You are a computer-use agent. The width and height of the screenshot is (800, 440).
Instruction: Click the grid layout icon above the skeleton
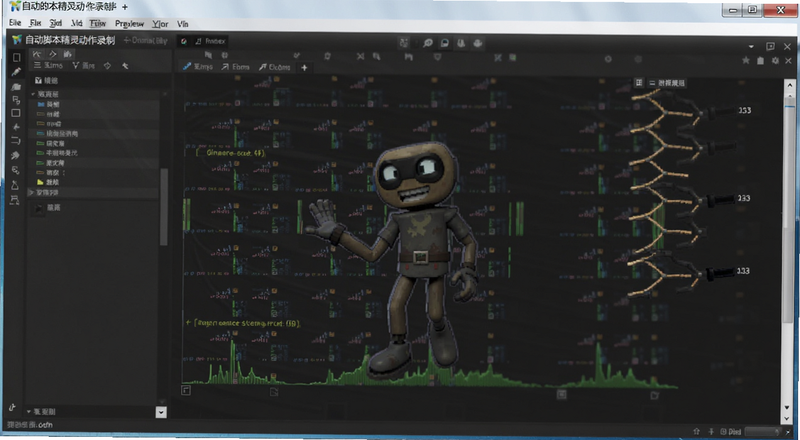pos(639,83)
